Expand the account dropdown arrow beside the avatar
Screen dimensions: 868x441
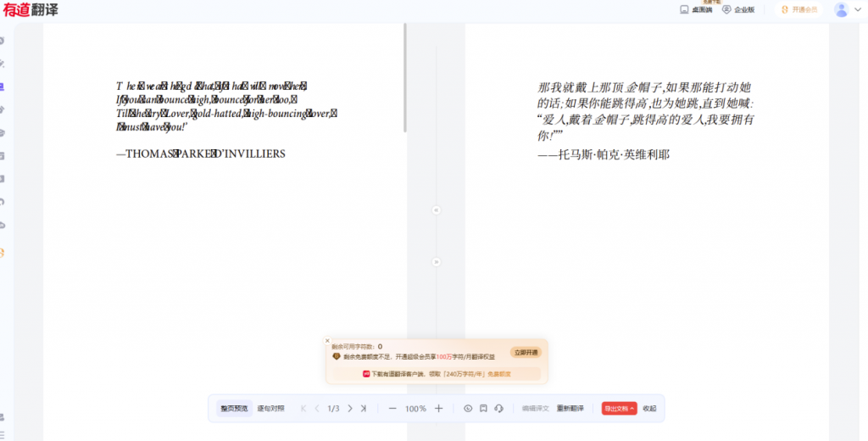coord(858,9)
